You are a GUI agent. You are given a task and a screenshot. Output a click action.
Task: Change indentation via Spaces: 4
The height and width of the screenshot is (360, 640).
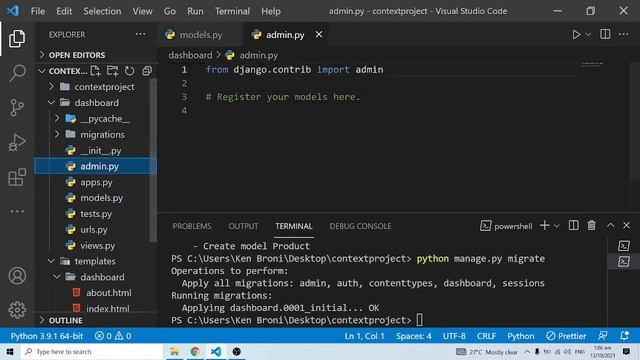coord(413,336)
